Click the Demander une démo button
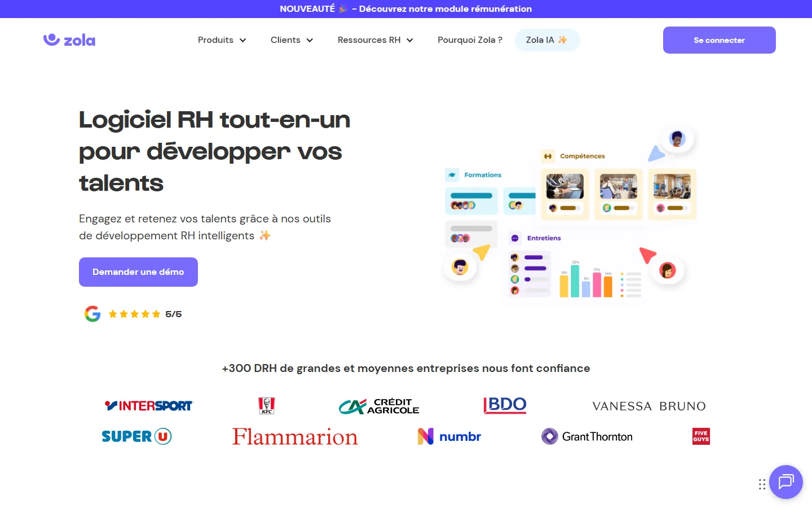This screenshot has width=812, height=508. 138,272
